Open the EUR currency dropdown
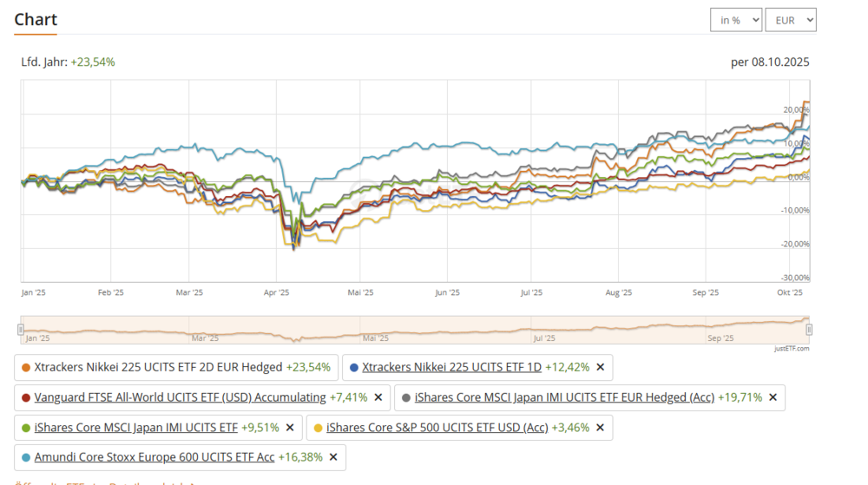Viewport: 868px width, 485px height. [790, 20]
